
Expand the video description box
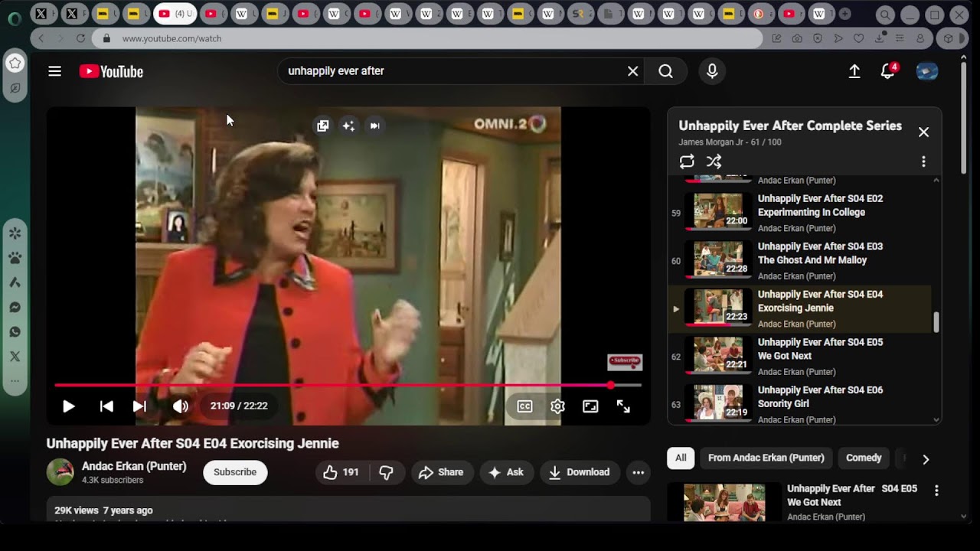click(x=348, y=510)
